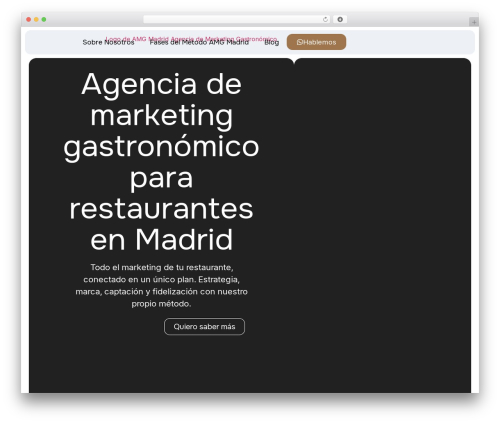The width and height of the screenshot is (500, 423).
Task: Click the Hablemos WhatsApp button
Action: coord(316,42)
